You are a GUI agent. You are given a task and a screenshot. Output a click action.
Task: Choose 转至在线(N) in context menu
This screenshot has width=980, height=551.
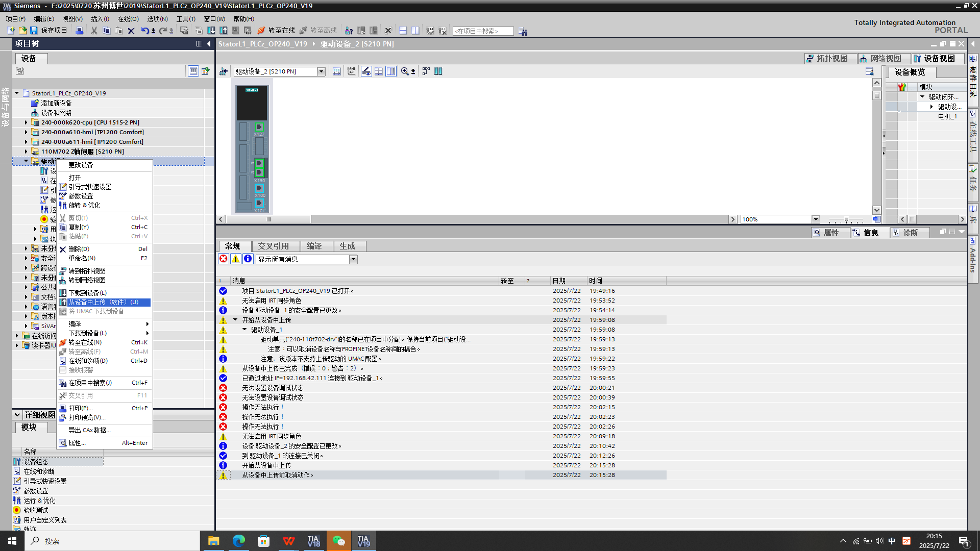click(104, 342)
